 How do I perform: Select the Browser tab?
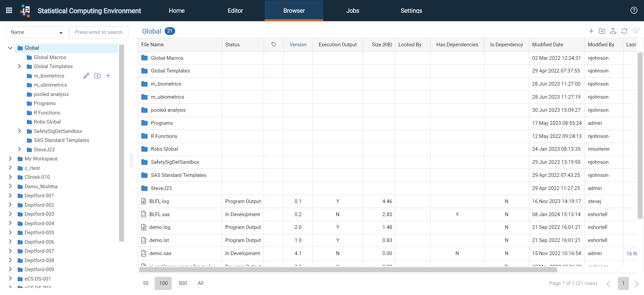pyautogui.click(x=294, y=11)
